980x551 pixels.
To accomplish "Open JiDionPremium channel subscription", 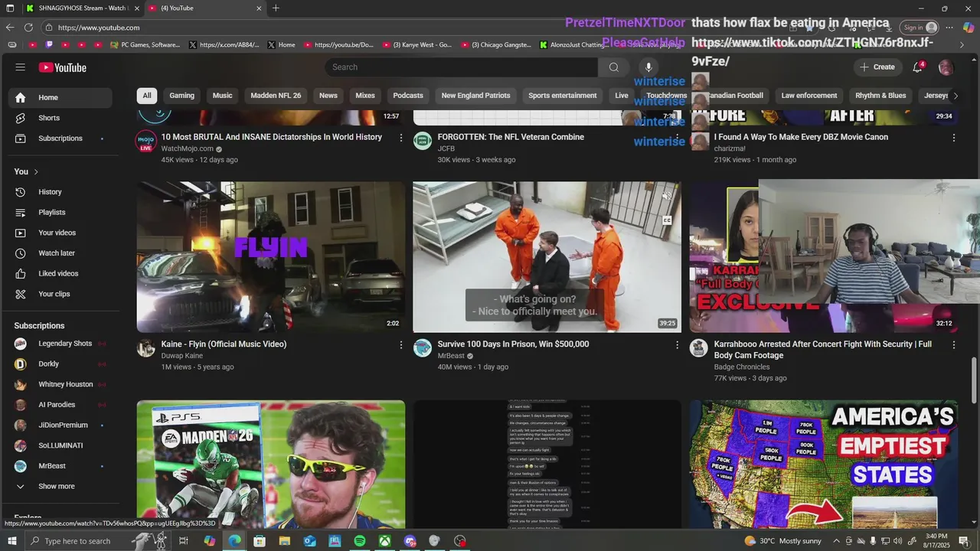I will click(60, 425).
